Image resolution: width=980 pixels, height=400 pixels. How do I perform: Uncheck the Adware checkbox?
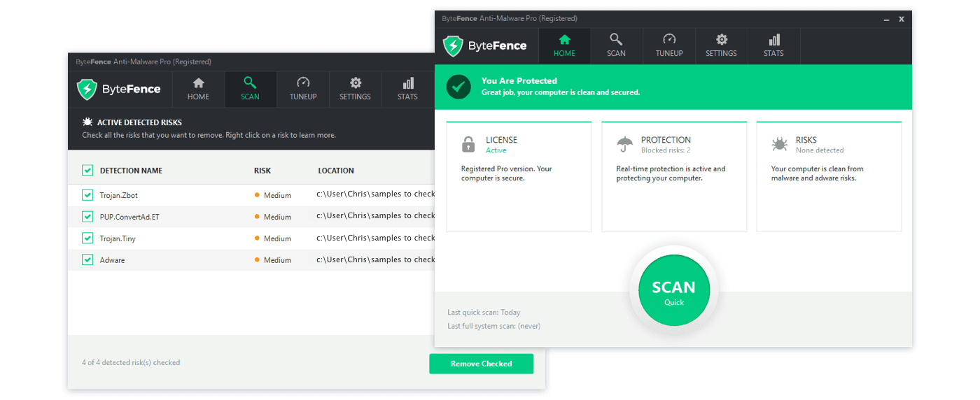(x=87, y=260)
